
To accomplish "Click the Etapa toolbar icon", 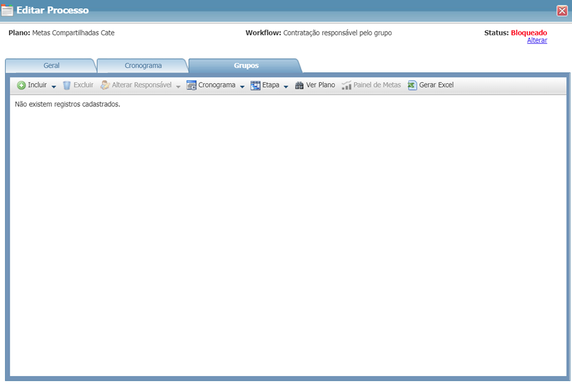I will click(255, 85).
